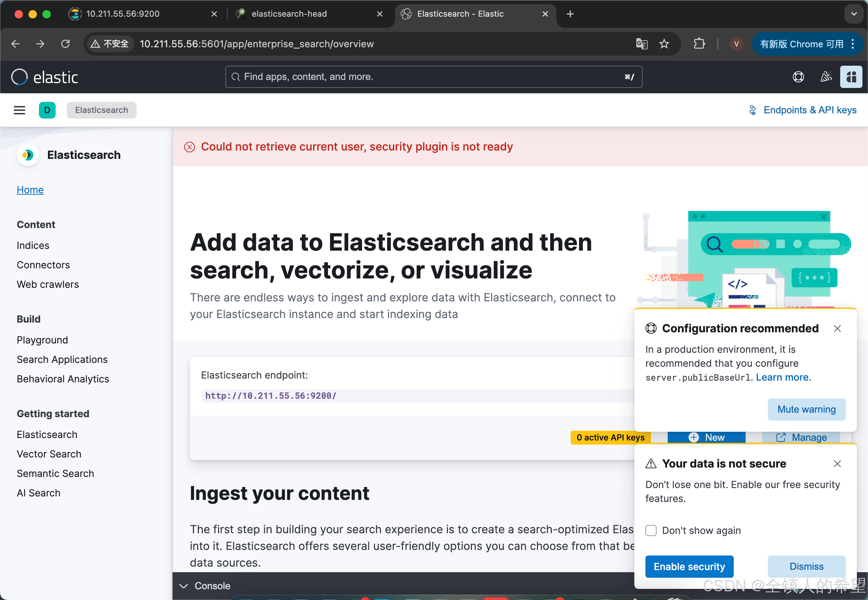Switch to the elasticsearch-head tab
The image size is (868, 600).
[x=308, y=14]
